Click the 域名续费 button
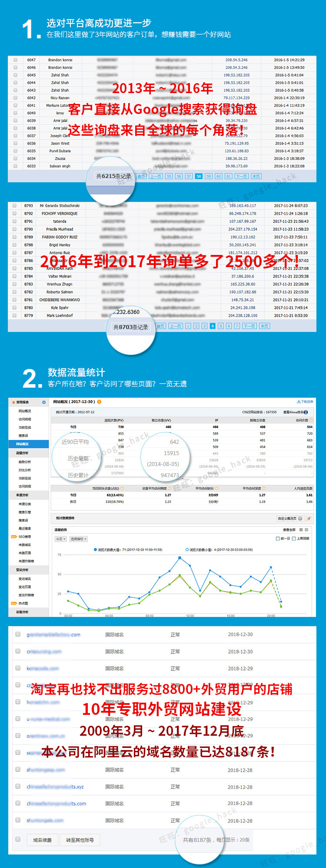This screenshot has height=868, width=326. point(42,840)
